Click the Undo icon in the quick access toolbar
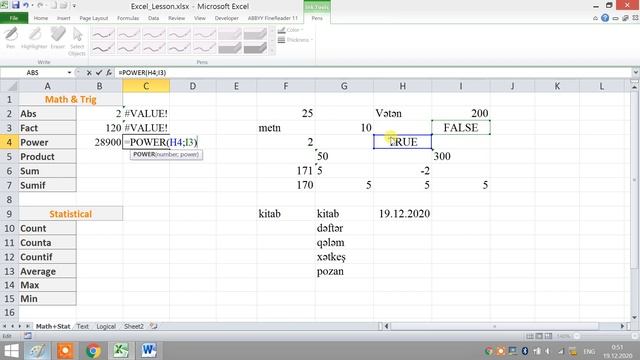Viewport: 640px width, 360px height. coord(26,5)
